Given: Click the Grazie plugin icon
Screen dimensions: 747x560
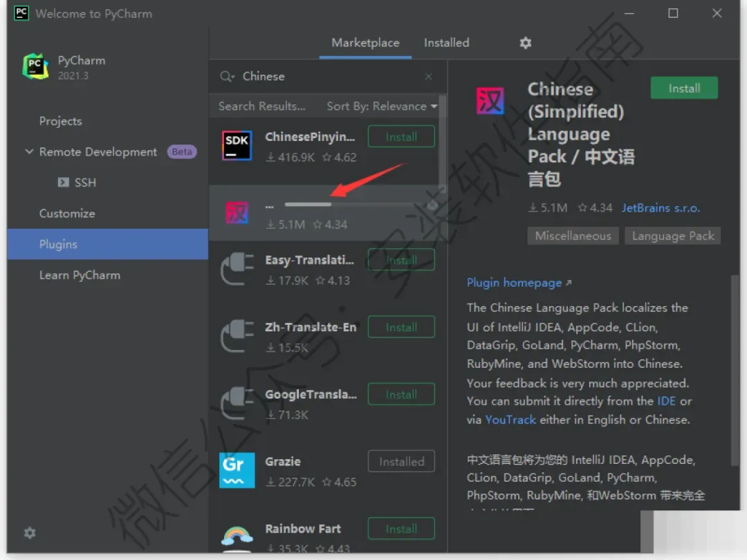Looking at the screenshot, I should [x=237, y=471].
